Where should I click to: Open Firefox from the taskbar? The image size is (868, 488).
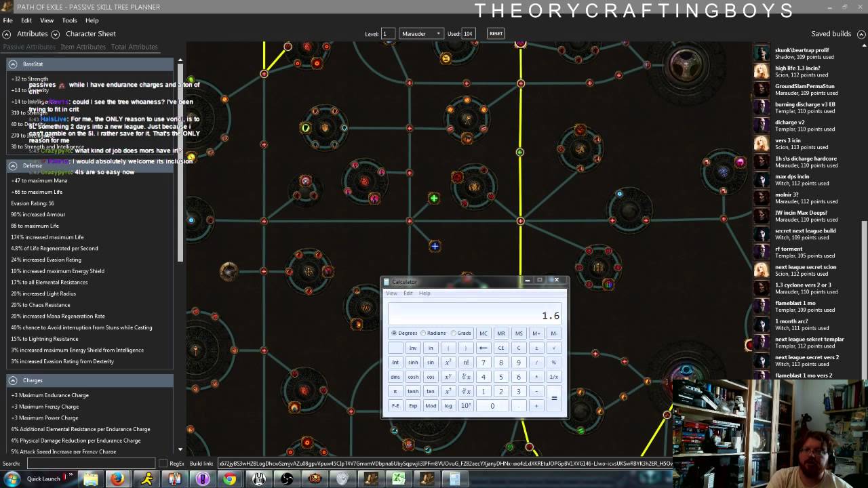pos(119,479)
